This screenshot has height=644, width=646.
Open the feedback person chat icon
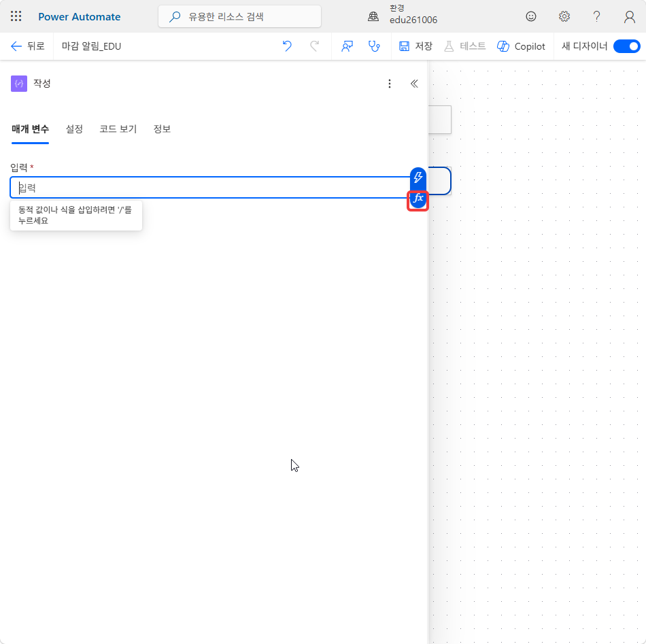pyautogui.click(x=347, y=46)
